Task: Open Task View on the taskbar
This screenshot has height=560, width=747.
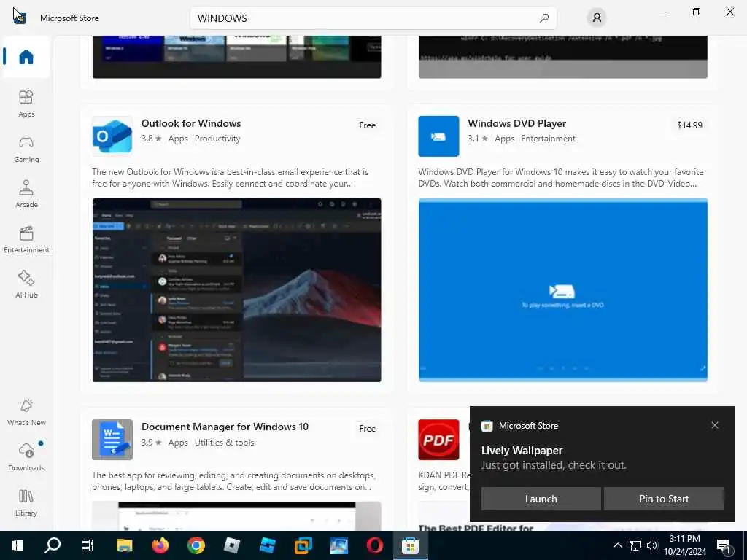Action: [x=88, y=545]
